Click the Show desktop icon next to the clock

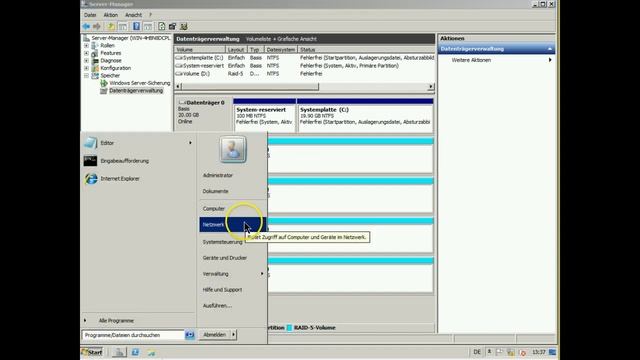552,352
